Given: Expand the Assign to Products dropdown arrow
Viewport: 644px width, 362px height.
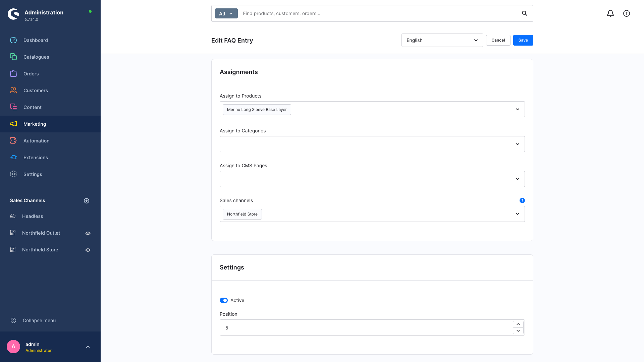Looking at the screenshot, I should 518,109.
